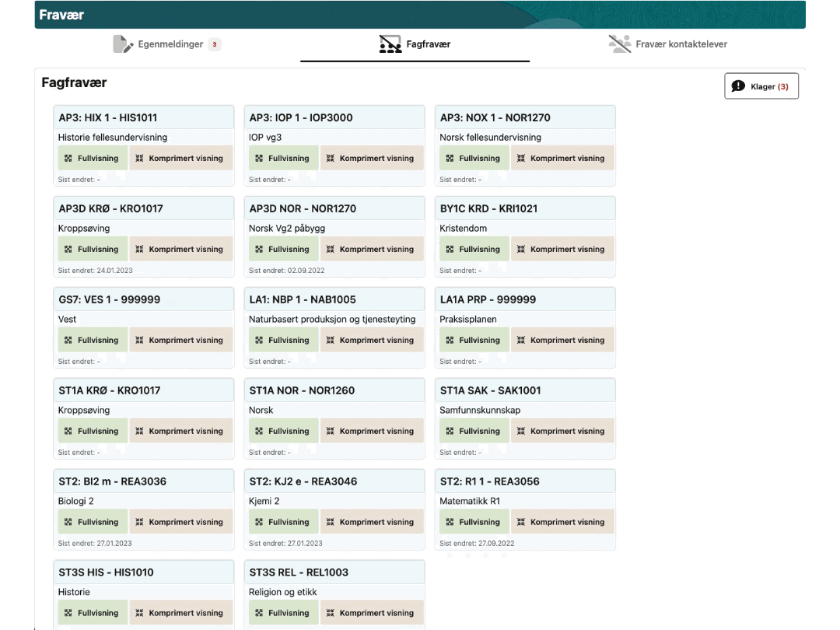Screen dimensions: 840x630
Task: Choose Komprimert visning for Praksisplanen
Action: [x=562, y=341]
